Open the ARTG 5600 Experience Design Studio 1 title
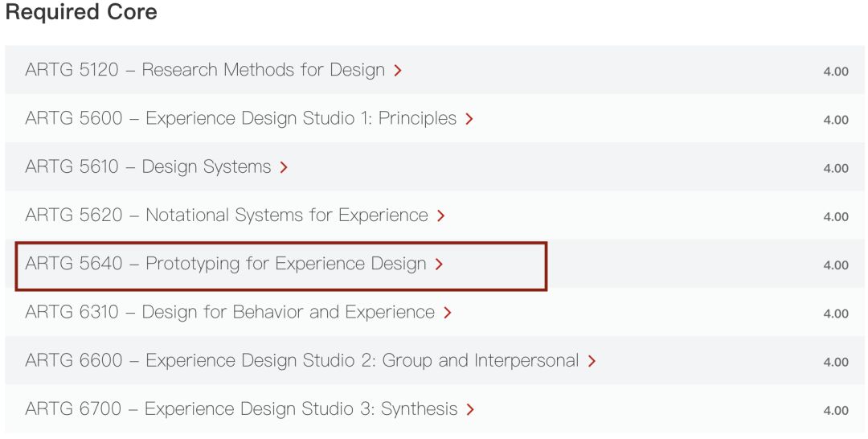Image resolution: width=868 pixels, height=439 pixels. point(240,118)
